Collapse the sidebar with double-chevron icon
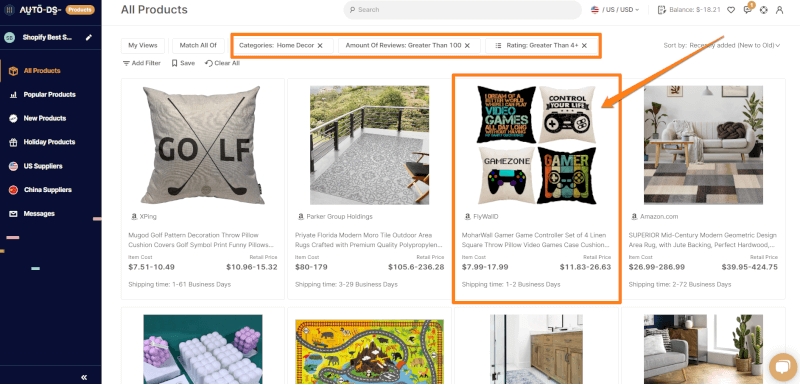The image size is (800, 384). [x=84, y=377]
